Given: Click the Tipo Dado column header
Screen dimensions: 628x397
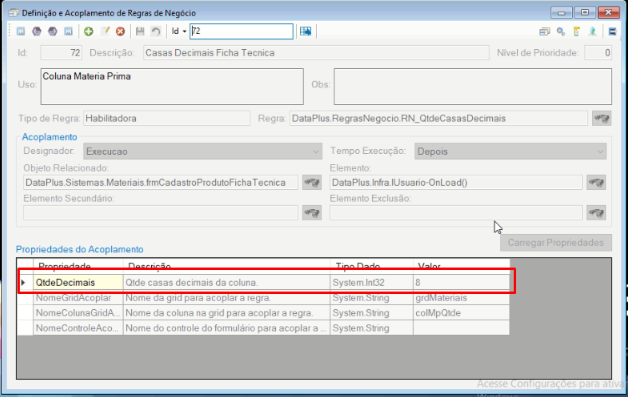Looking at the screenshot, I should 372,266.
